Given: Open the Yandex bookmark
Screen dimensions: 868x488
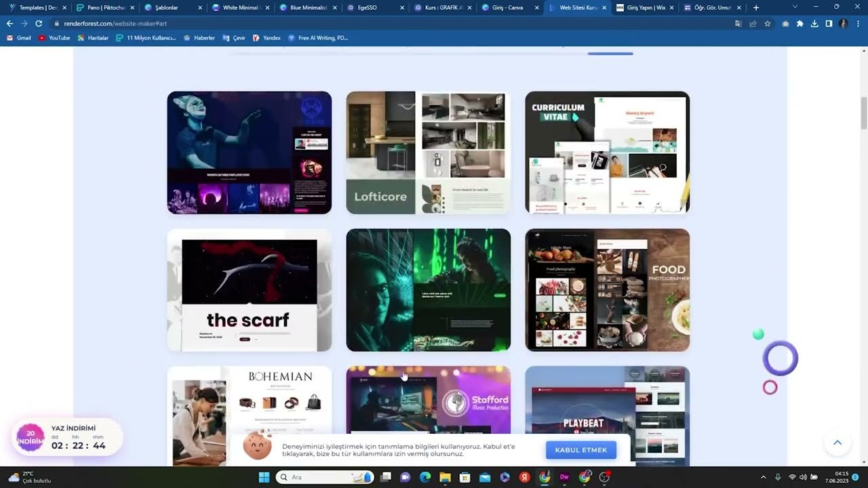Looking at the screenshot, I should point(267,38).
